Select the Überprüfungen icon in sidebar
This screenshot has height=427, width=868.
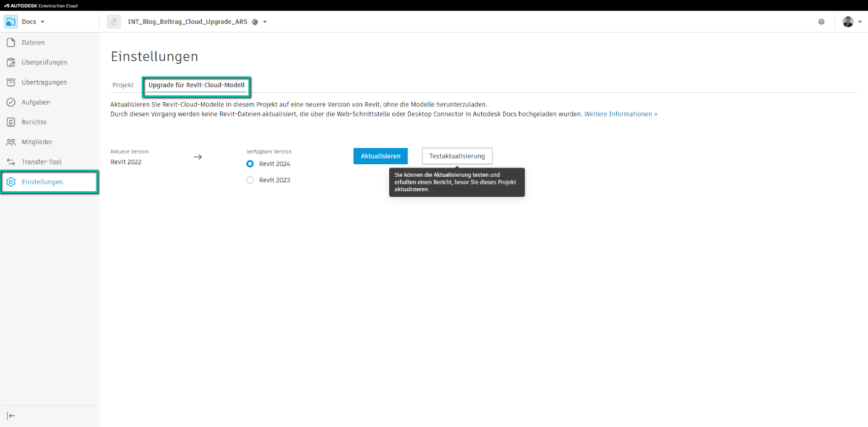pyautogui.click(x=11, y=62)
